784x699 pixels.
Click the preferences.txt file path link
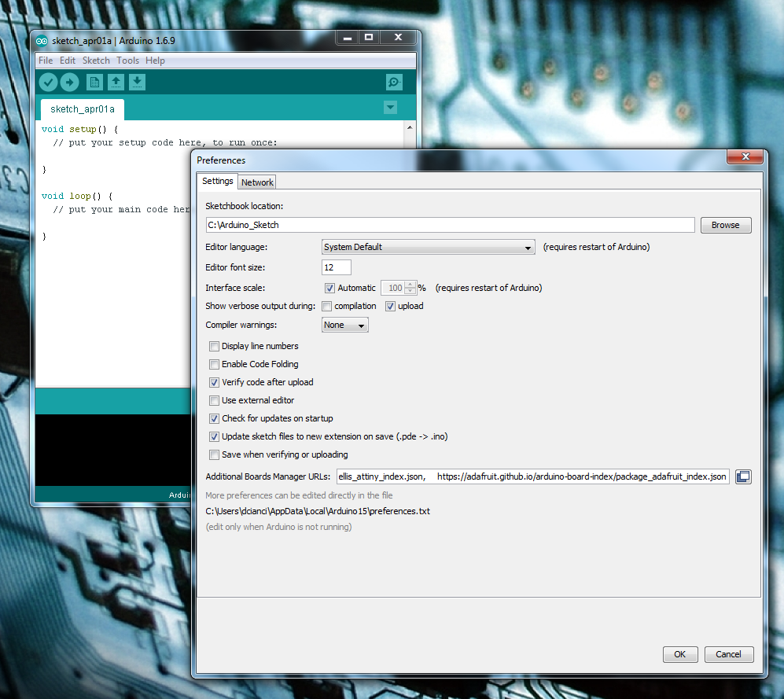(x=318, y=511)
